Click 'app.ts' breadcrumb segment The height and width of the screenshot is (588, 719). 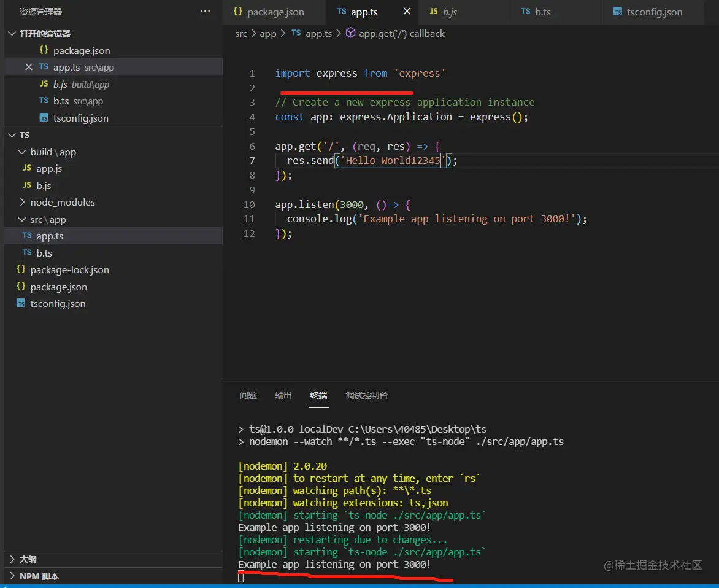click(318, 34)
